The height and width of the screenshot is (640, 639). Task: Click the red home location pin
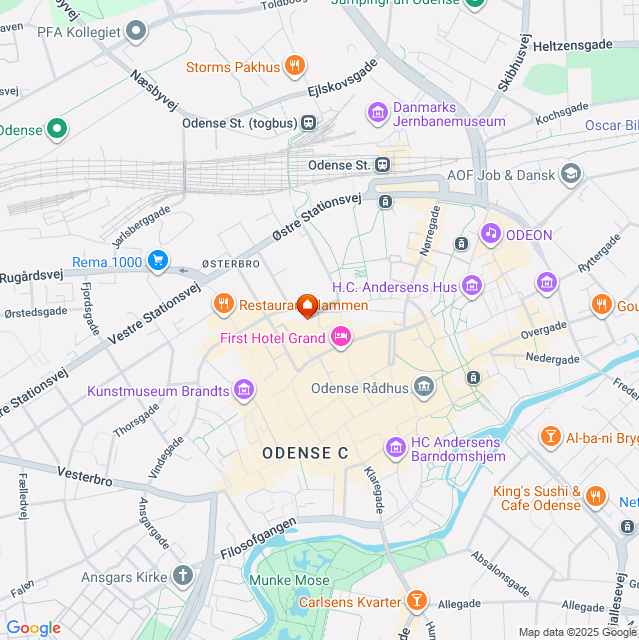click(x=307, y=306)
